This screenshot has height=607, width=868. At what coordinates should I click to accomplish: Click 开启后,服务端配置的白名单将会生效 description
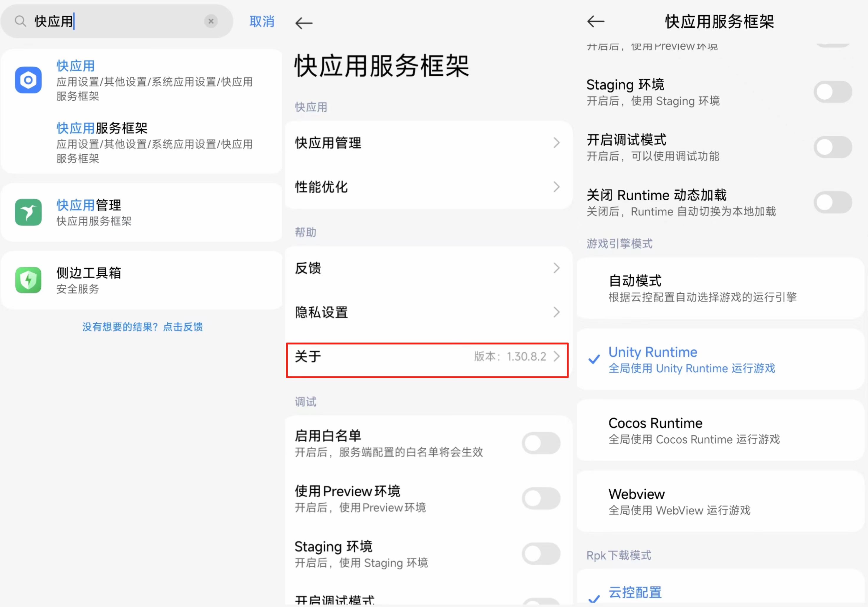389,452
